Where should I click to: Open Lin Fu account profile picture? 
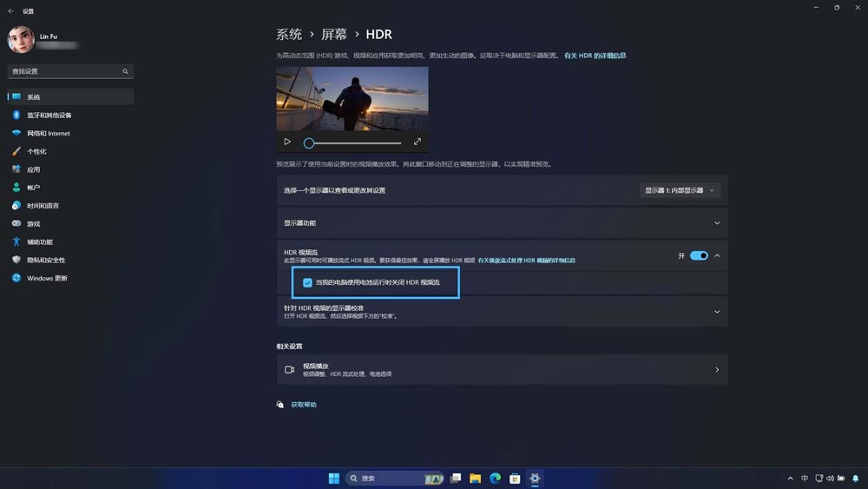pos(21,39)
